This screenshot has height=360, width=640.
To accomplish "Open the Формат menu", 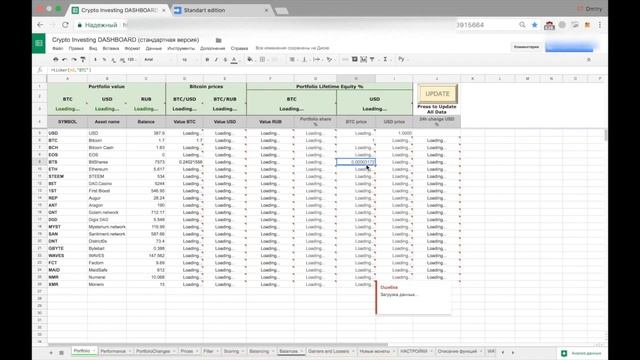I will click(x=132, y=48).
